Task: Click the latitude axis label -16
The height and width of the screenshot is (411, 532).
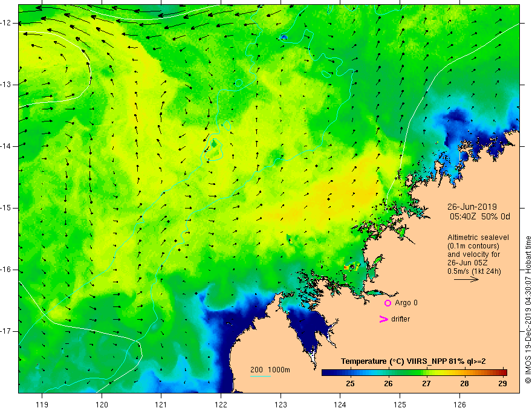Action: [6, 270]
